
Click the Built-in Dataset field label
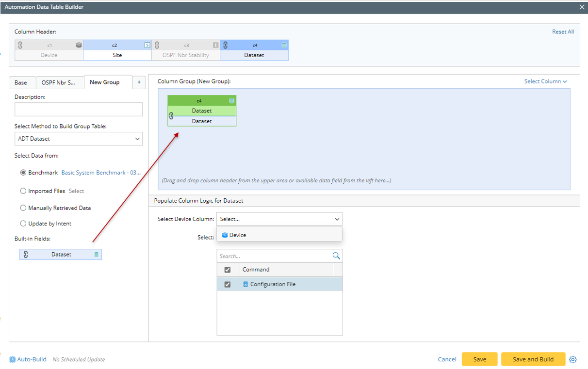coord(62,255)
